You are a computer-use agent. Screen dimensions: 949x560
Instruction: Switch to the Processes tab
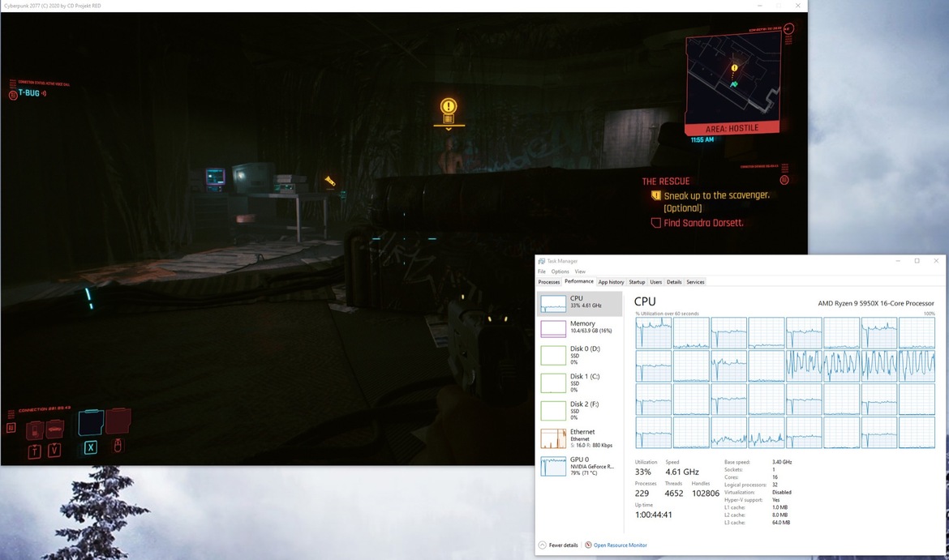(x=549, y=282)
